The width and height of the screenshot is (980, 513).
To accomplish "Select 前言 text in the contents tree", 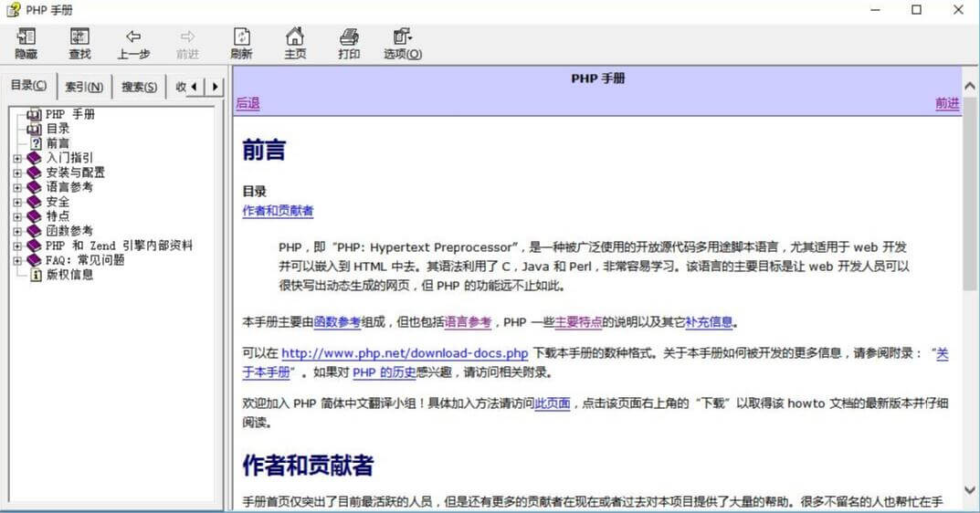I will (x=58, y=143).
